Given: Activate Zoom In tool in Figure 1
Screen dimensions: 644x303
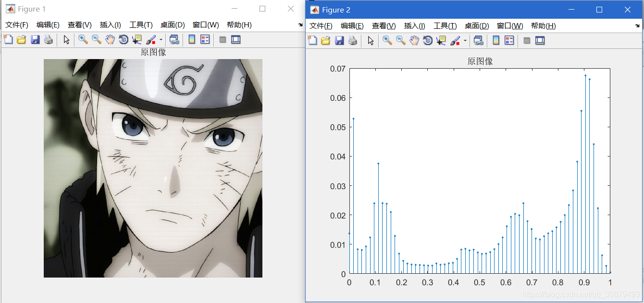Looking at the screenshot, I should click(x=83, y=39).
